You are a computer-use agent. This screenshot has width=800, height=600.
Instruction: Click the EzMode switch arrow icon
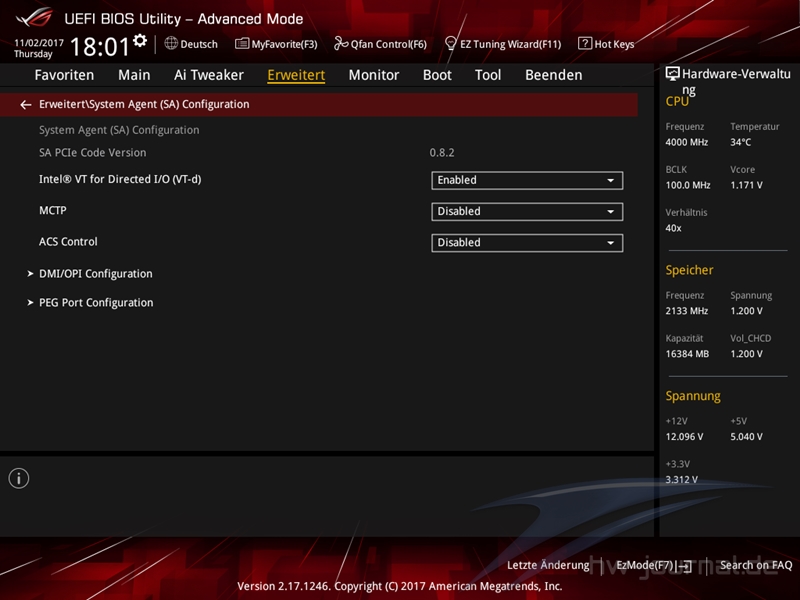[685, 566]
